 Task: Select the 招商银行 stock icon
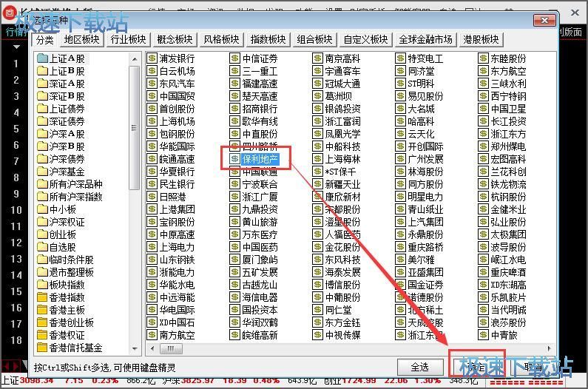pos(234,109)
